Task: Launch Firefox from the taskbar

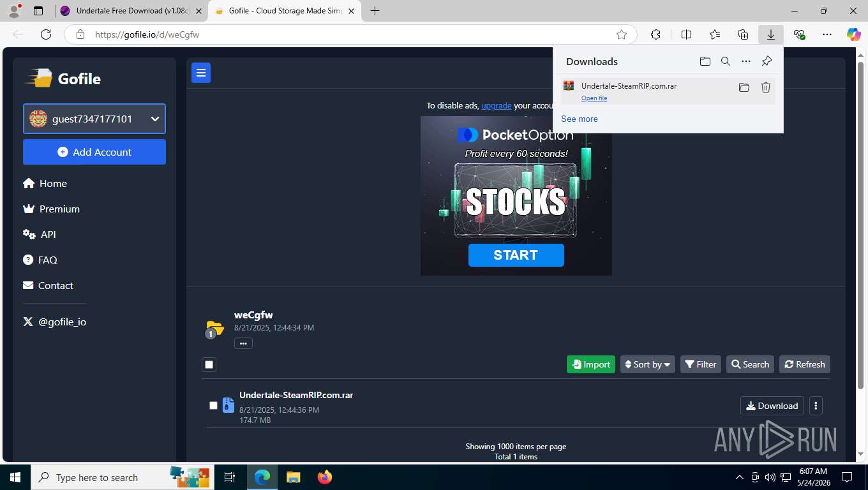Action: pyautogui.click(x=325, y=477)
